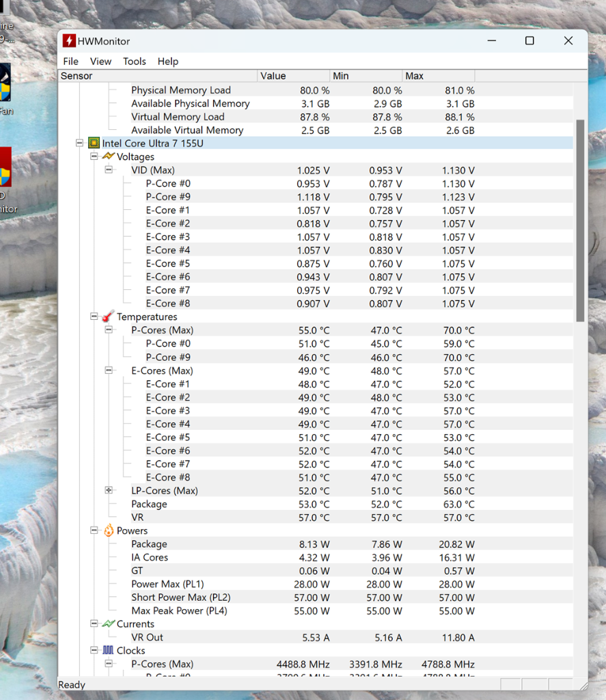Click the 0.728 V minimum cell

tap(385, 211)
